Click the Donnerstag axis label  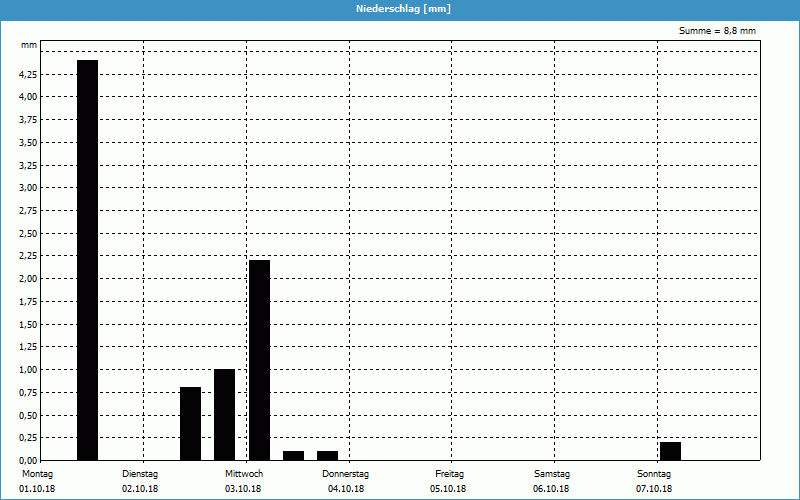point(346,474)
